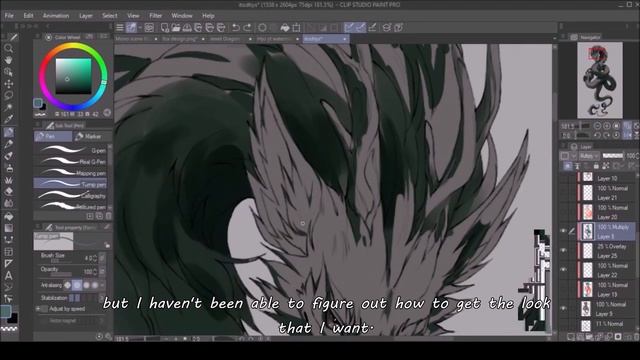Select the Zoom magnifier tool

coord(8,48)
